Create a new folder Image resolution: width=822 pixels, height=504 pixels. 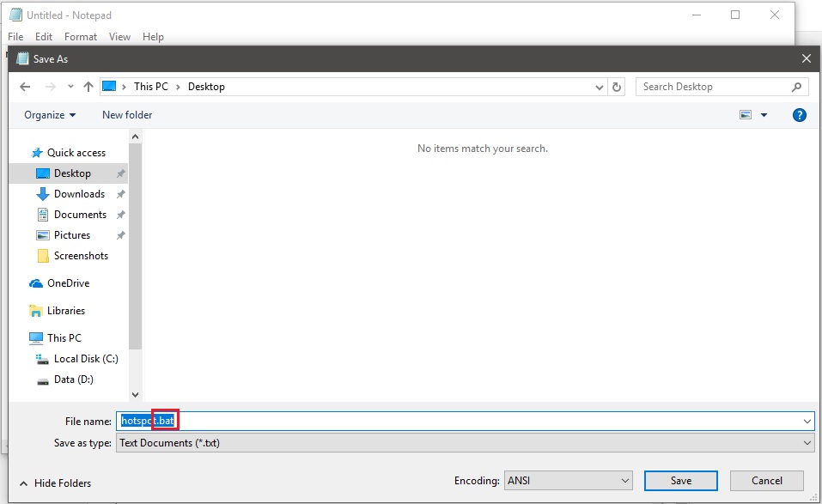[x=126, y=114]
